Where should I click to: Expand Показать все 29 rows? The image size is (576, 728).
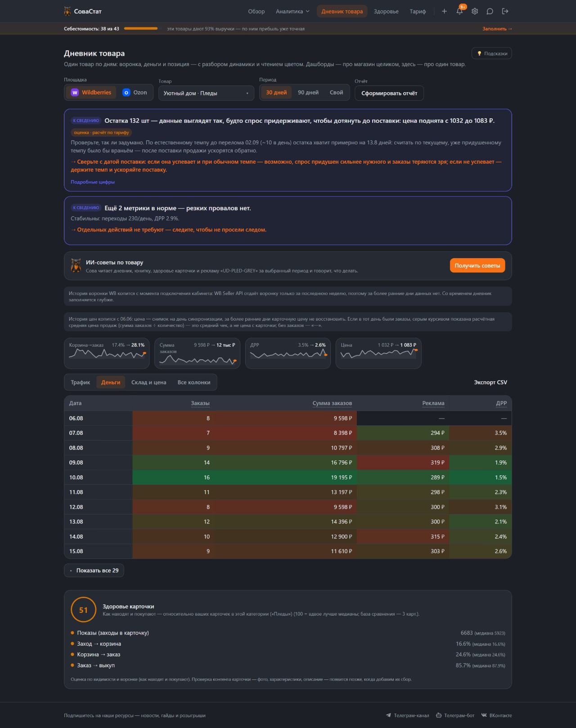tap(94, 571)
